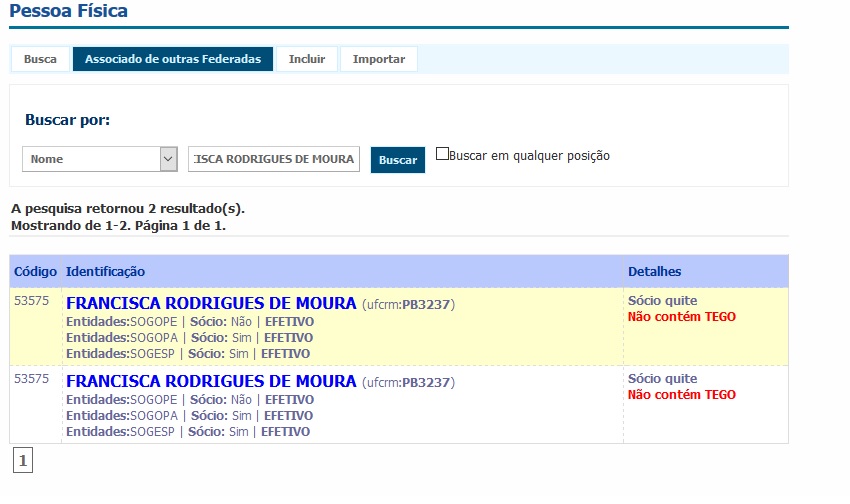Click SOGESP entity line in second row
The width and height of the screenshot is (850, 504).
190,432
